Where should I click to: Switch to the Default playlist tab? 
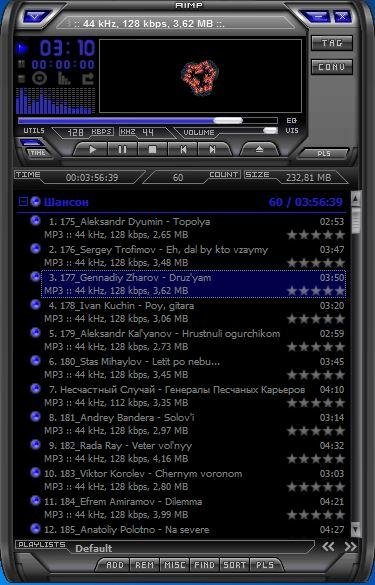pos(93,548)
